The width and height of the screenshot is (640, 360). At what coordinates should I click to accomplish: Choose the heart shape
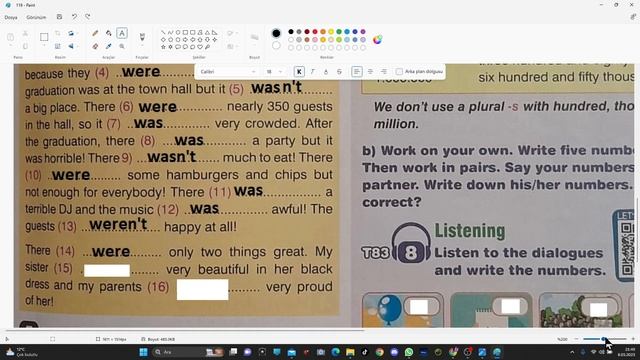click(200, 47)
